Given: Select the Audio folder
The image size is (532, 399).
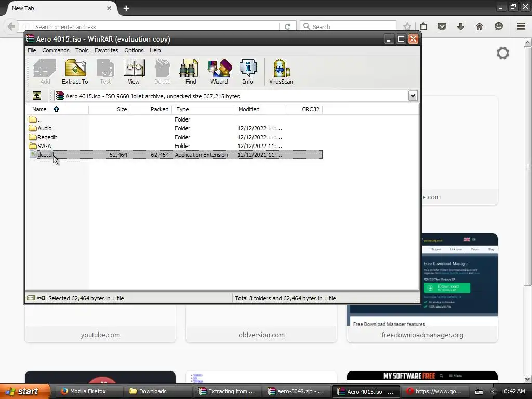Looking at the screenshot, I should point(175,128).
